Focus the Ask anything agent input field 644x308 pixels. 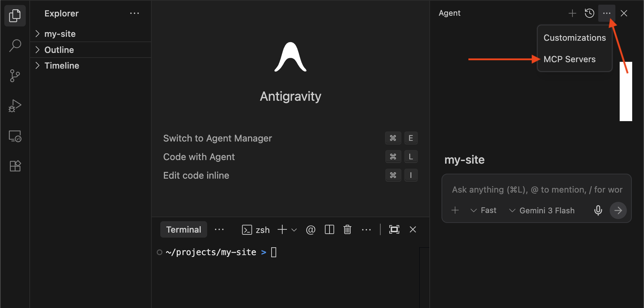coord(537,190)
